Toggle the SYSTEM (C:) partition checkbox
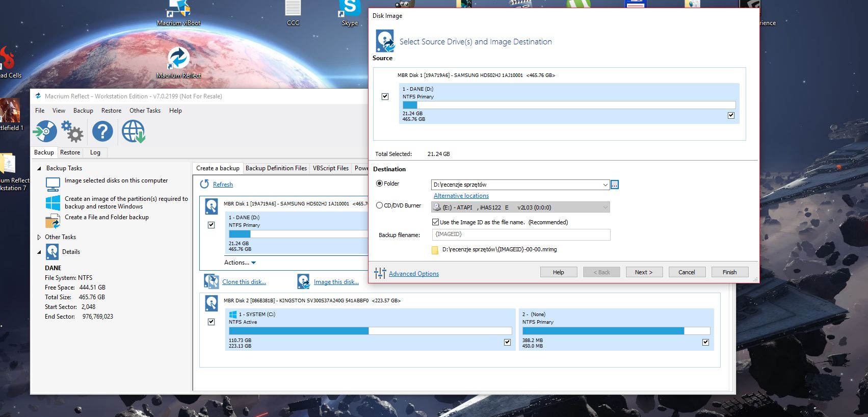This screenshot has width=868, height=417. coord(507,342)
